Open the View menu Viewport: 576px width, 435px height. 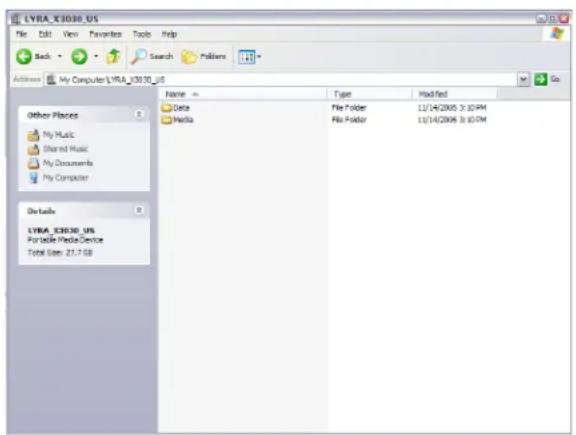tap(70, 34)
